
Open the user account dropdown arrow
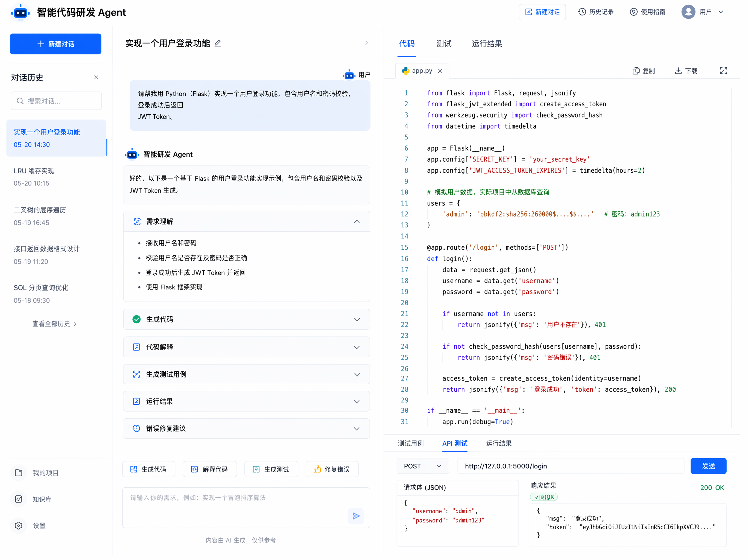click(721, 12)
